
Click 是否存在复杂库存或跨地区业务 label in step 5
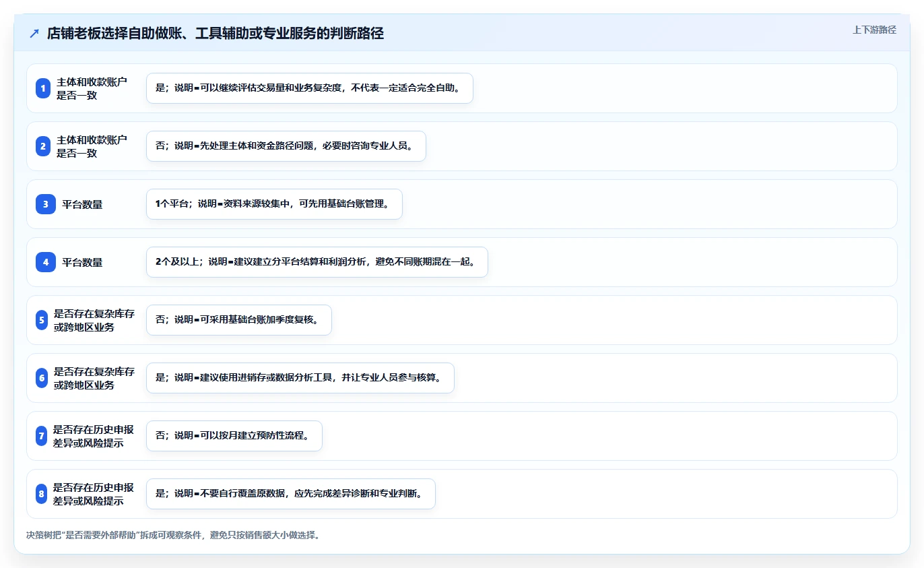pos(94,320)
